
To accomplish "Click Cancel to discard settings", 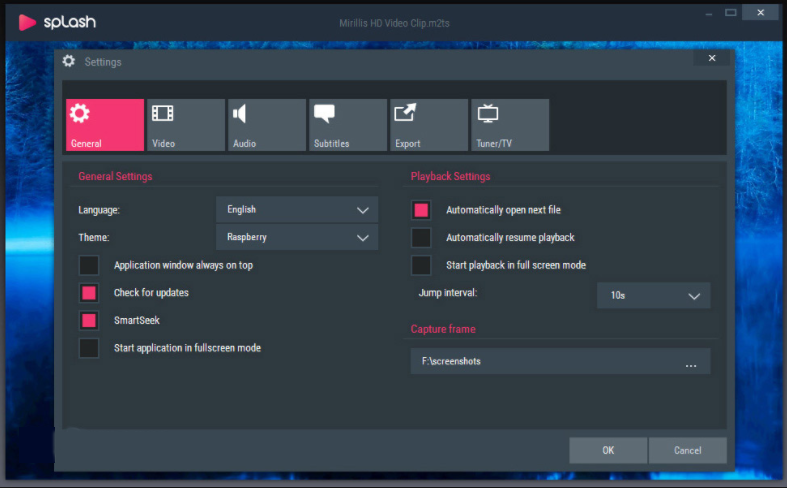I will (x=687, y=450).
